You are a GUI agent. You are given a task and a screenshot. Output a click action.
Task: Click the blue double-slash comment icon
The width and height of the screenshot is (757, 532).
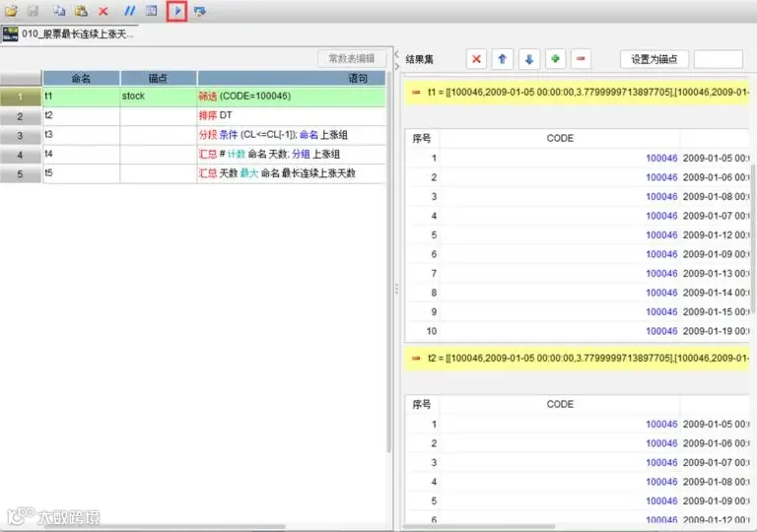129,11
